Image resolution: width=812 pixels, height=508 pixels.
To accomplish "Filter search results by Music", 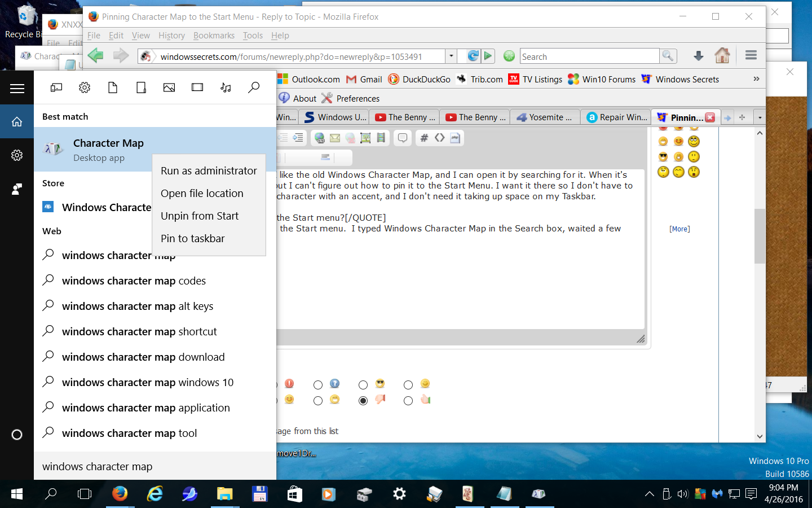I will pyautogui.click(x=226, y=87).
